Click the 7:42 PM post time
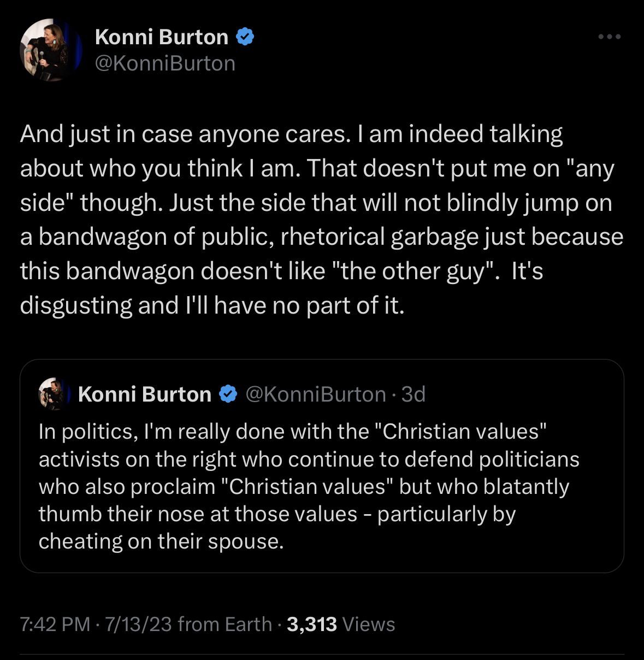The width and height of the screenshot is (644, 660). coord(55,624)
